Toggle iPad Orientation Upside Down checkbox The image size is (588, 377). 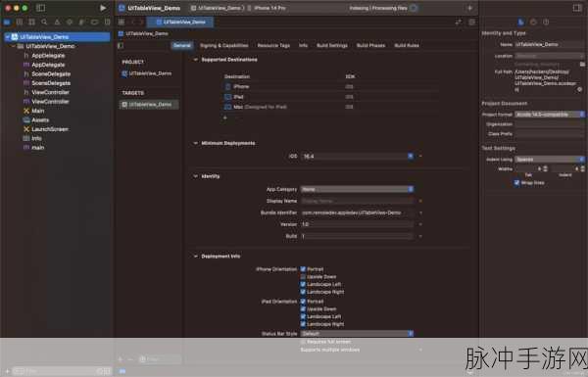pyautogui.click(x=303, y=309)
